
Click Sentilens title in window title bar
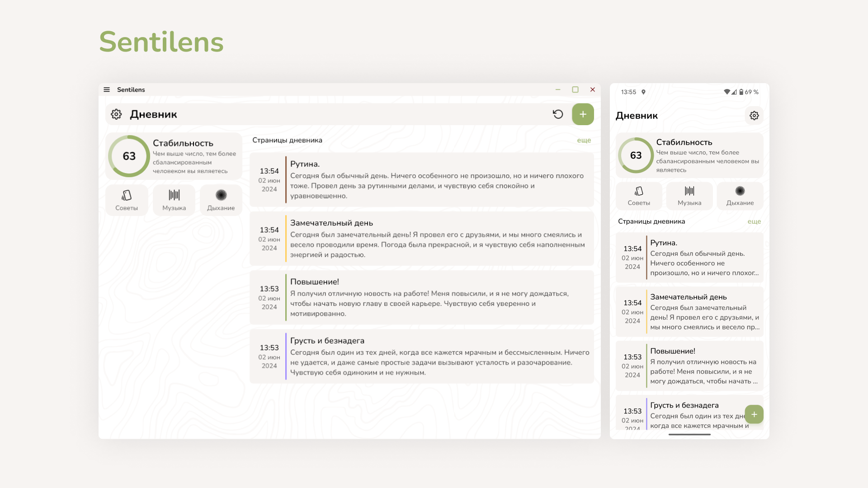click(131, 89)
